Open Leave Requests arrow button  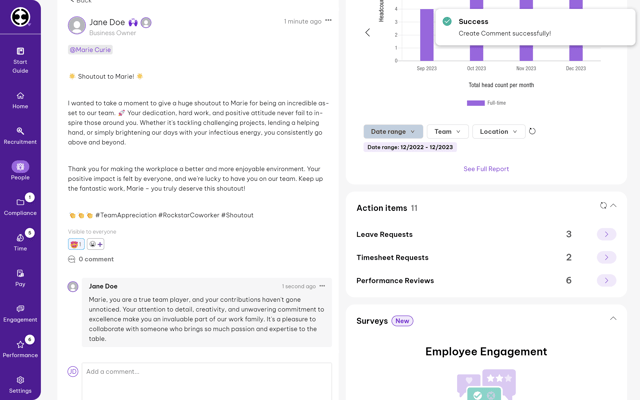click(x=607, y=234)
